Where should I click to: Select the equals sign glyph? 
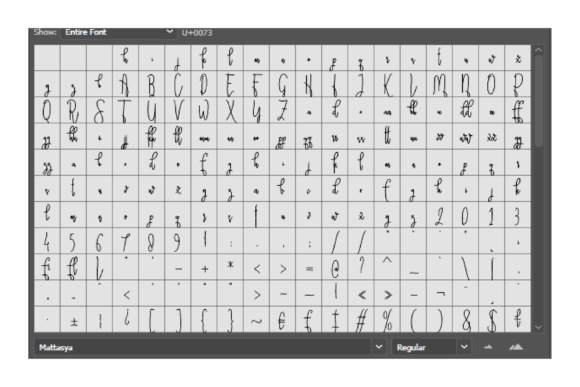point(308,267)
